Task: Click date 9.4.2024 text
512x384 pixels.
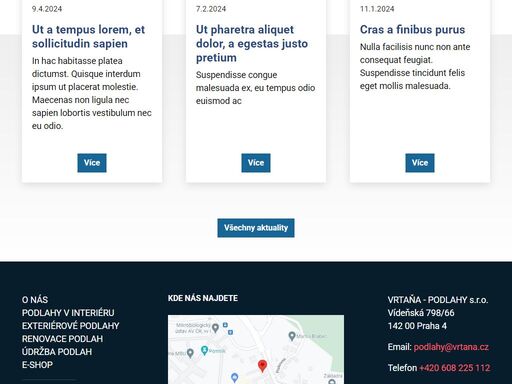Action: point(47,9)
